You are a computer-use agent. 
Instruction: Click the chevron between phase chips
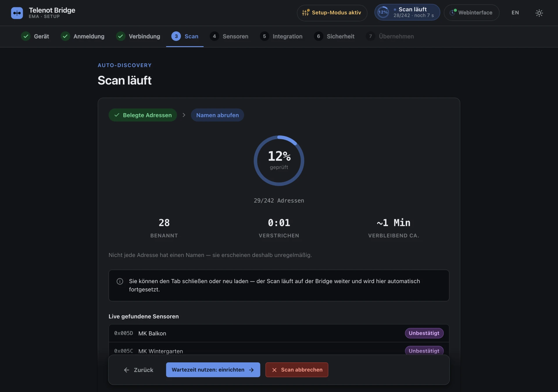click(184, 115)
